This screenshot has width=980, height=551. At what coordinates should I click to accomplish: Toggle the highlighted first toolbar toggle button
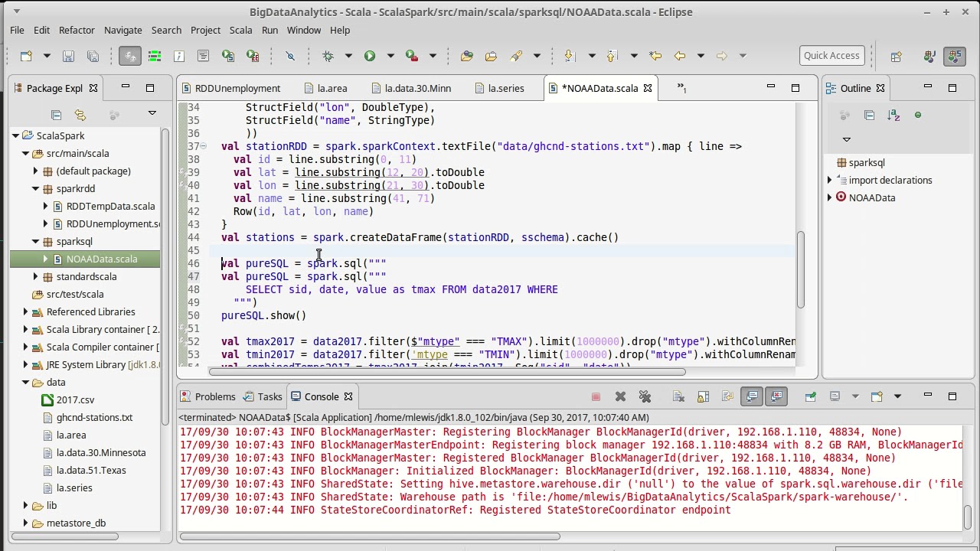(x=130, y=56)
